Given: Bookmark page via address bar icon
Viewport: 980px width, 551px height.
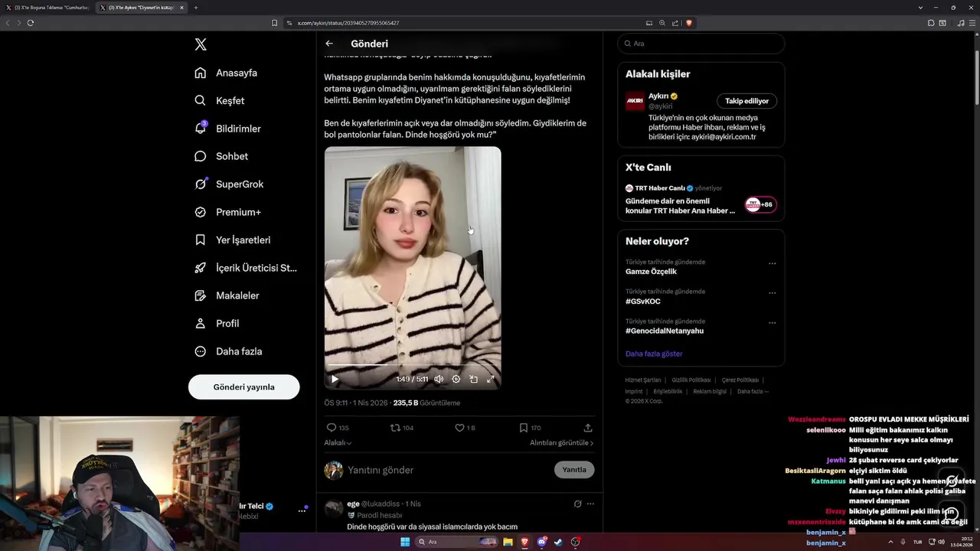Looking at the screenshot, I should point(275,23).
